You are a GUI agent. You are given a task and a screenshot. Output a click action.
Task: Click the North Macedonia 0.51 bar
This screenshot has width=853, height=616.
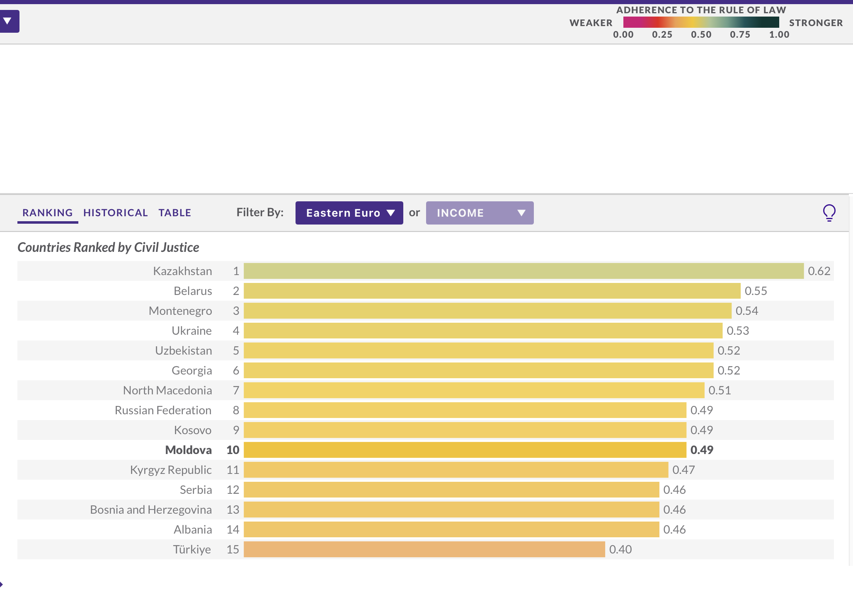tap(473, 390)
